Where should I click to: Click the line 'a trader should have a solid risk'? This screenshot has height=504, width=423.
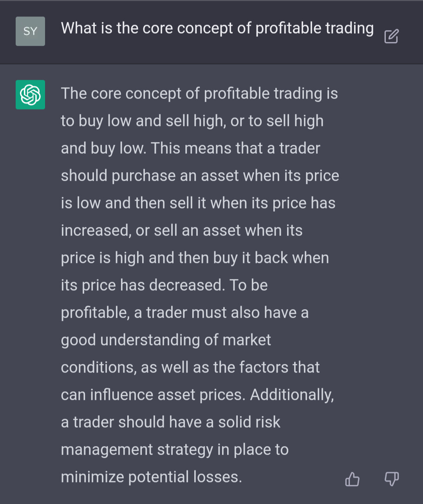(171, 423)
